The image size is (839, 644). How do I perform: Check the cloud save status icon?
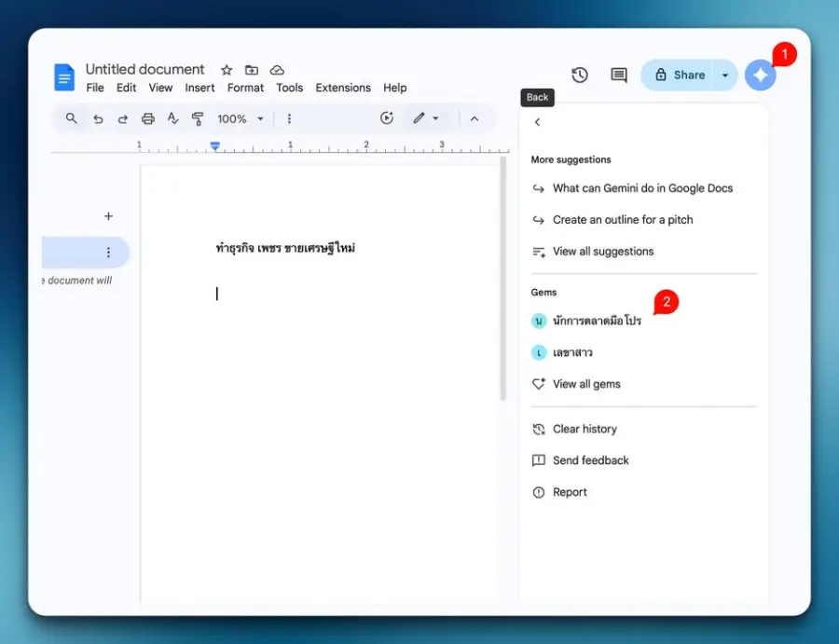tap(277, 70)
